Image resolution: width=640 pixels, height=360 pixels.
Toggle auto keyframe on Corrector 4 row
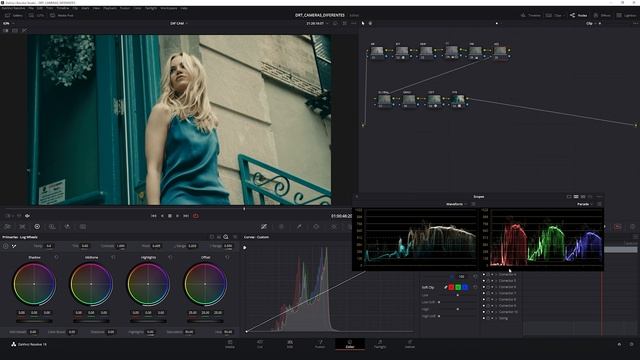(492, 275)
